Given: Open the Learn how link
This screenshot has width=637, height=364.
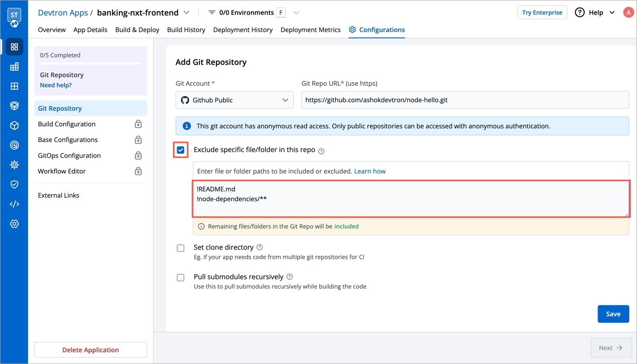Looking at the screenshot, I should 370,171.
